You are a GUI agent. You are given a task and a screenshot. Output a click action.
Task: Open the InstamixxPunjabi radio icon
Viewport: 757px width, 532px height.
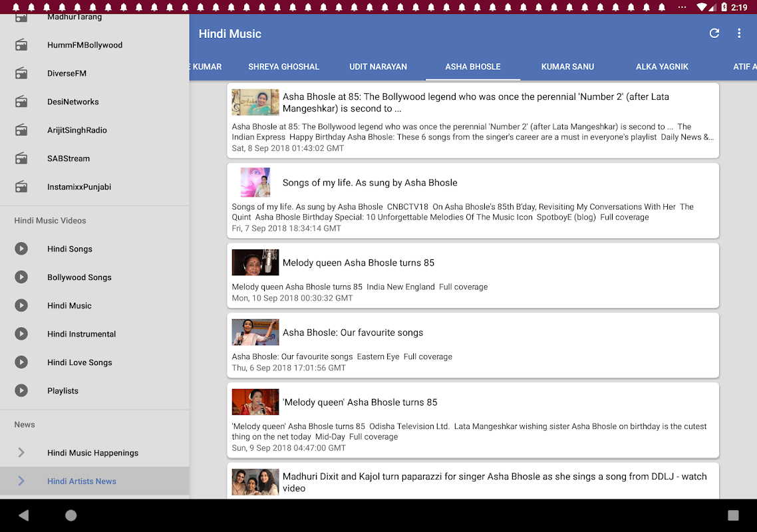coord(21,187)
